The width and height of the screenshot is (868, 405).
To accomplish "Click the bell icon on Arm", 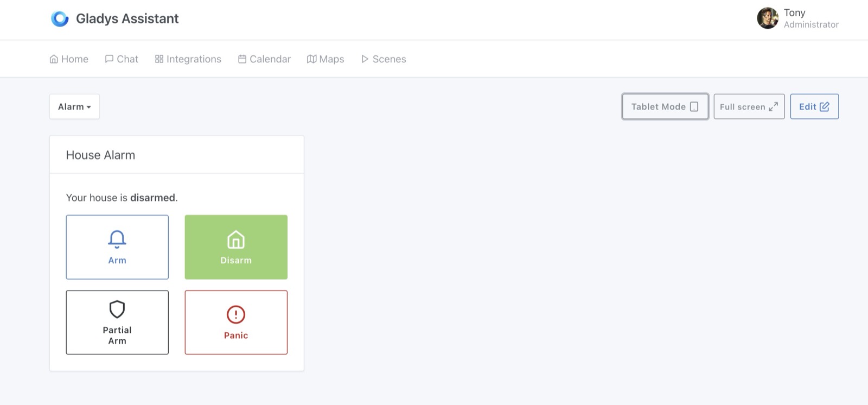I will pyautogui.click(x=117, y=239).
